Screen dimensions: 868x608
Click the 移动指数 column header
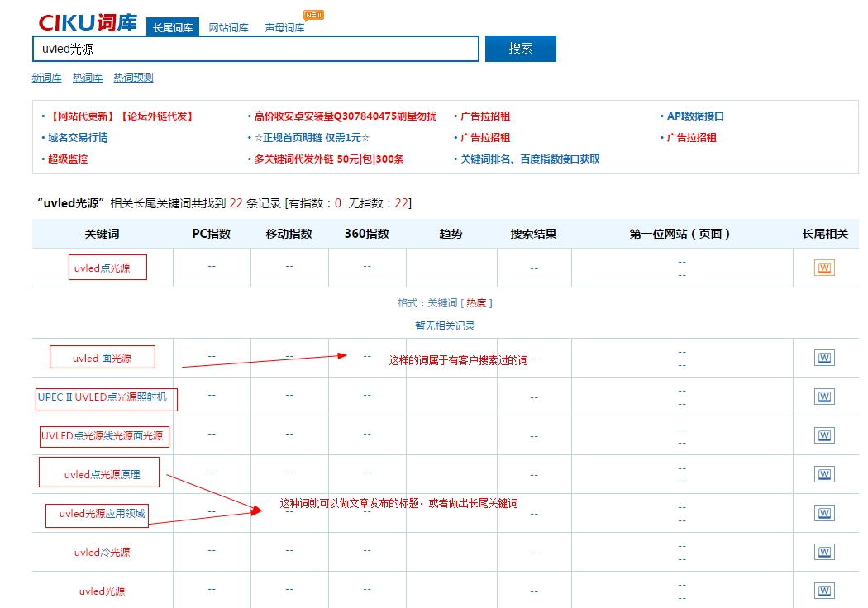click(289, 234)
